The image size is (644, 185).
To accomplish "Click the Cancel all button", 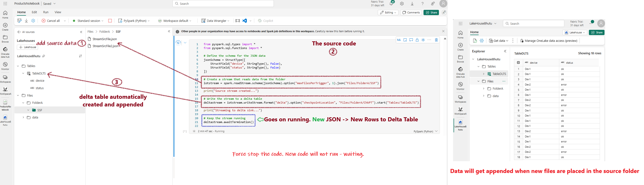I will (51, 21).
